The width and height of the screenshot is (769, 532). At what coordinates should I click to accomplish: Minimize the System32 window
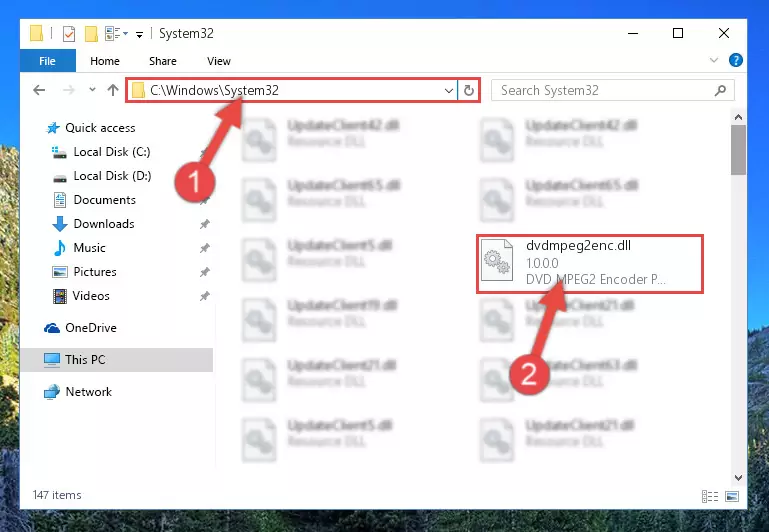pyautogui.click(x=633, y=33)
